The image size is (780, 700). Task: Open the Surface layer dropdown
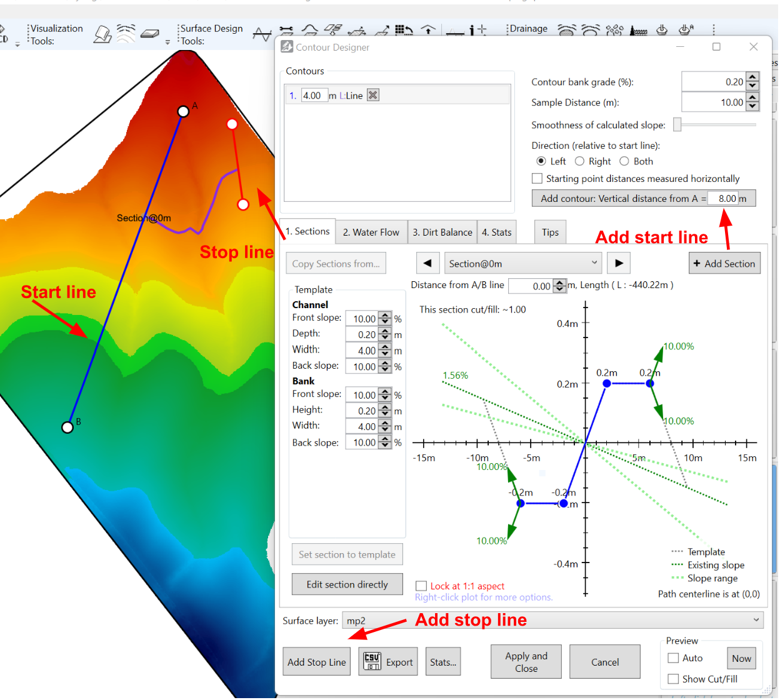553,621
